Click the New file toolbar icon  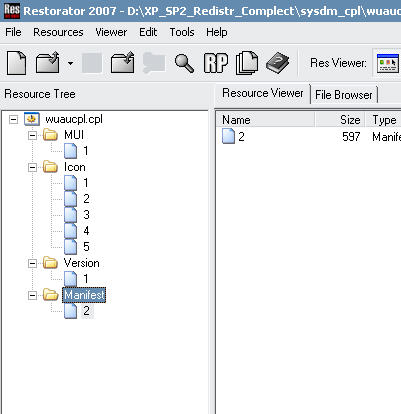(x=16, y=63)
